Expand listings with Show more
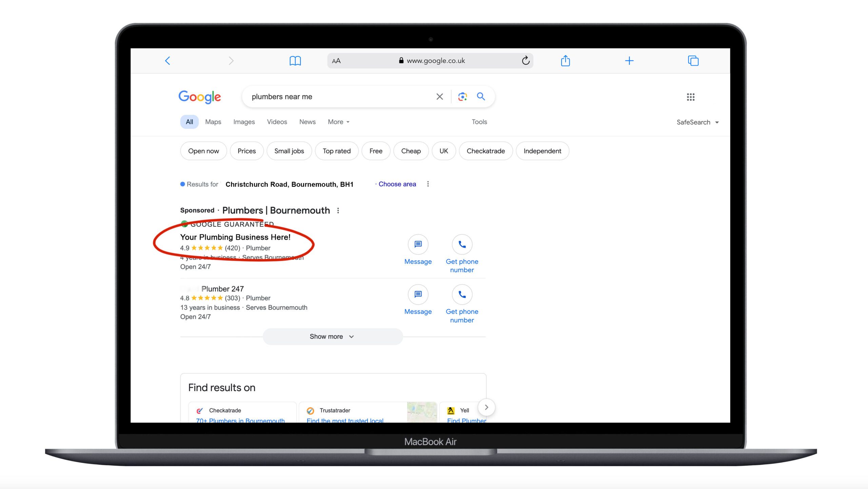The image size is (868, 489). pyautogui.click(x=333, y=337)
